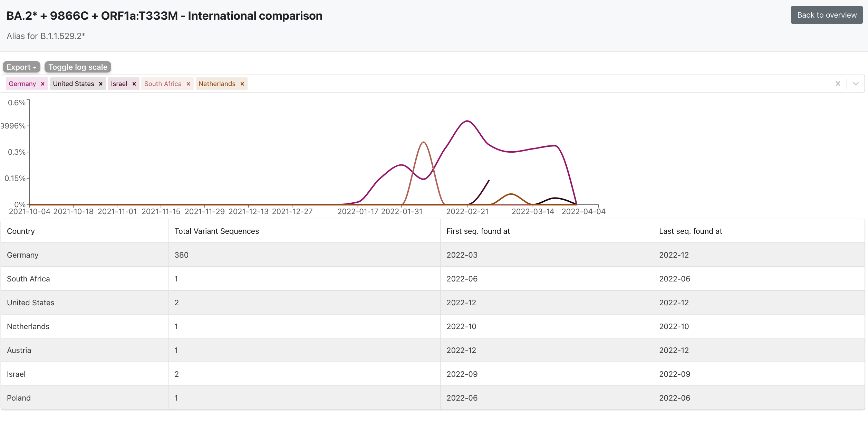Open the Export dropdown menu
The height and width of the screenshot is (422, 868).
21,67
